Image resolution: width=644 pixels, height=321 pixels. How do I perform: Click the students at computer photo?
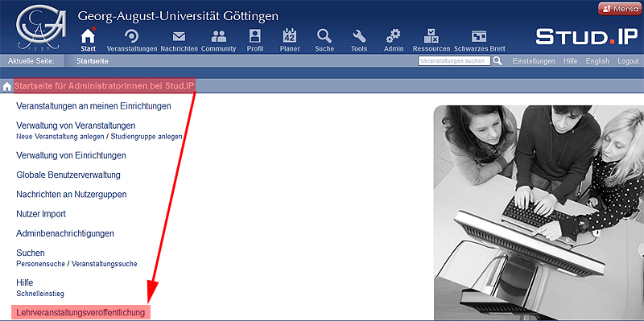[539, 212]
